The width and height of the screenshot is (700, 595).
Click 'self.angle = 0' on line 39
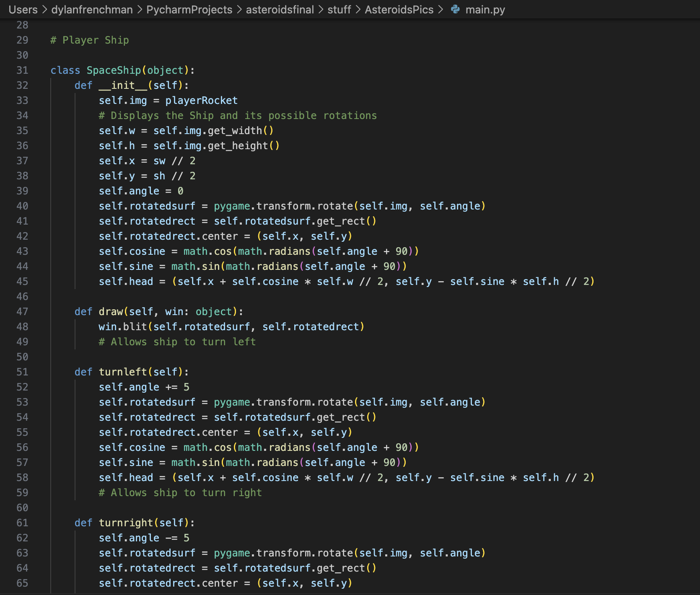(141, 191)
